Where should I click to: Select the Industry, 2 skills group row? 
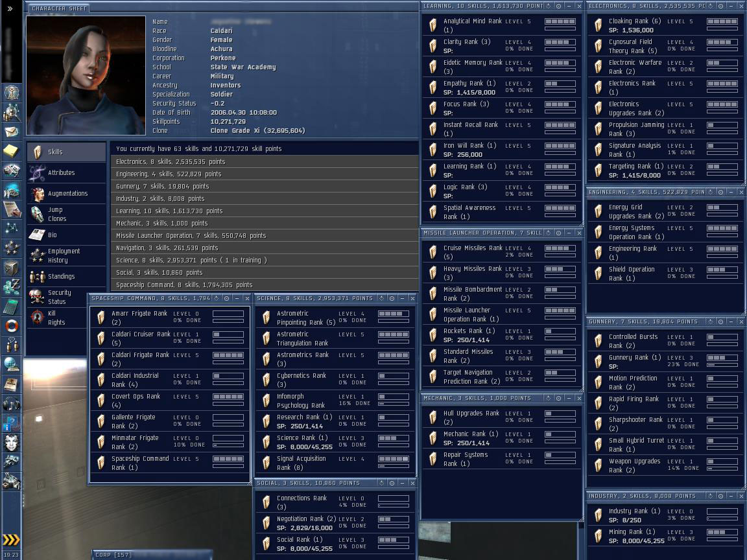(x=265, y=199)
